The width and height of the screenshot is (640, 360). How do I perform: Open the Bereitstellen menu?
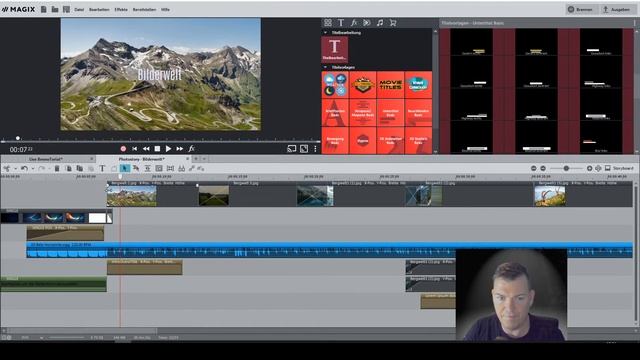(x=144, y=9)
